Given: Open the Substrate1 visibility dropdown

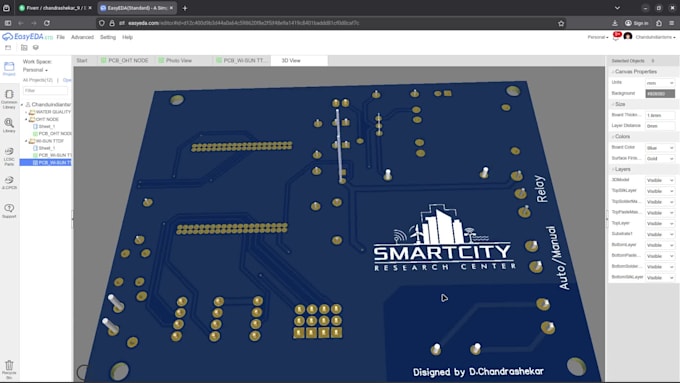Looking at the screenshot, I should (660, 235).
